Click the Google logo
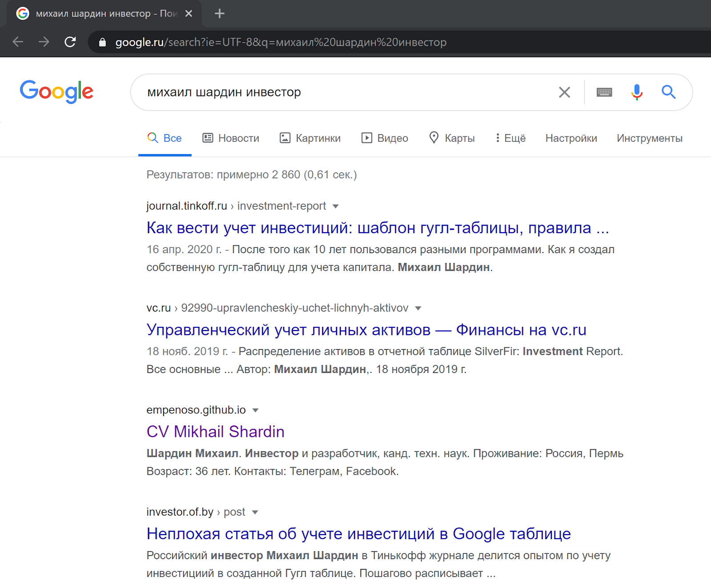Image resolution: width=711 pixels, height=588 pixels. tap(56, 91)
